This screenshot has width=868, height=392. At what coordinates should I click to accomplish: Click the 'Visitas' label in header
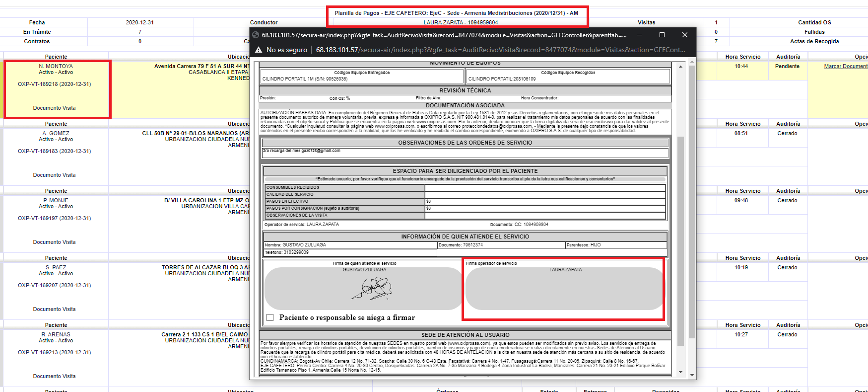tap(646, 22)
